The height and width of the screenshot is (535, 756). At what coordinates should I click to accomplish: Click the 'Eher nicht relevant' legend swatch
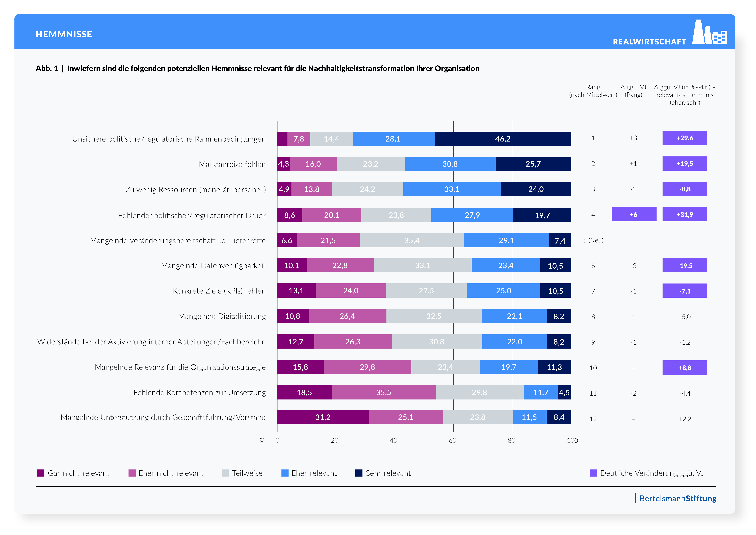pyautogui.click(x=132, y=473)
